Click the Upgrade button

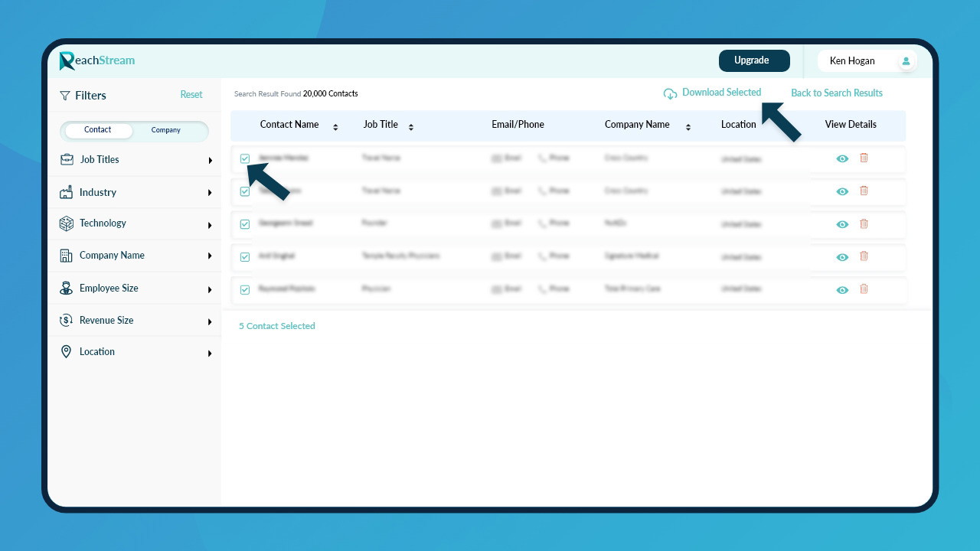point(753,60)
